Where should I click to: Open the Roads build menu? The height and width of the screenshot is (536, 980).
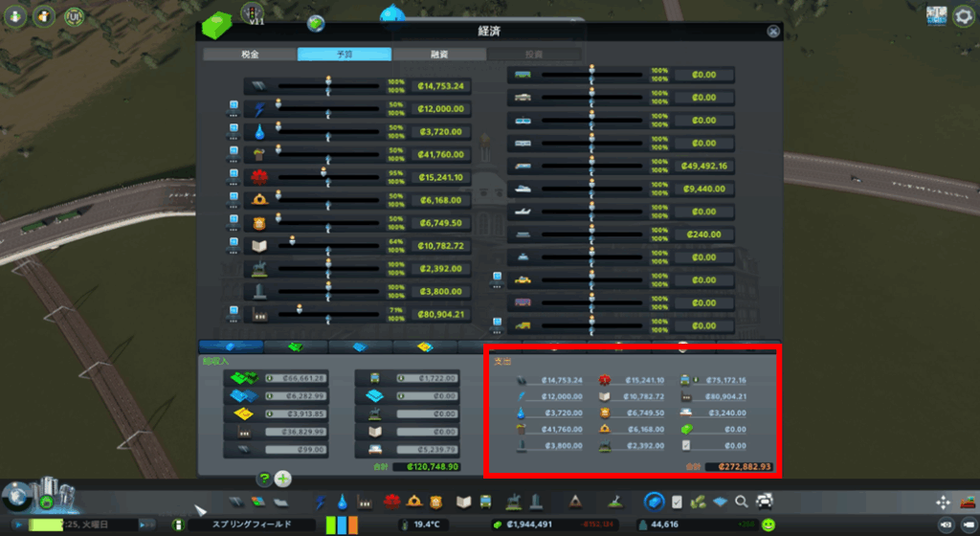click(235, 502)
